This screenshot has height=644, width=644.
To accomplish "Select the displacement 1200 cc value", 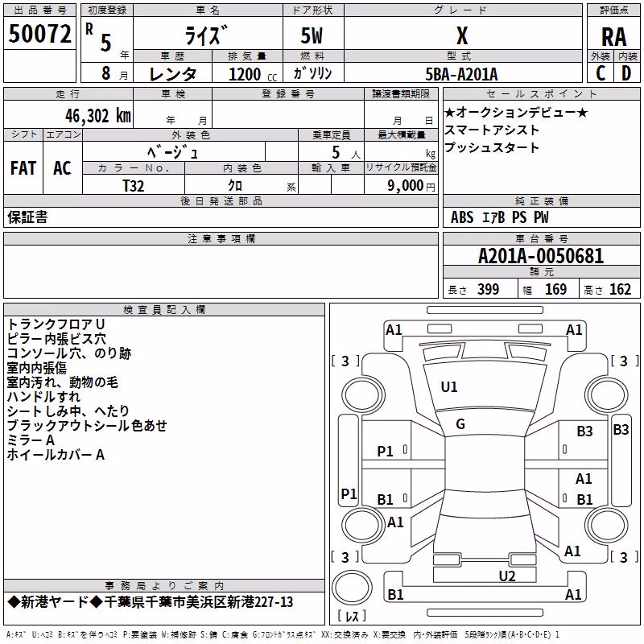I will pos(253,74).
